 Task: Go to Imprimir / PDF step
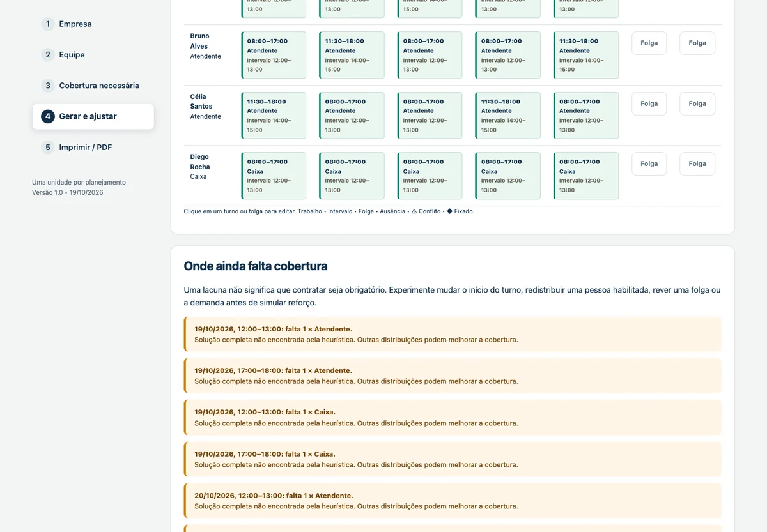click(93, 148)
